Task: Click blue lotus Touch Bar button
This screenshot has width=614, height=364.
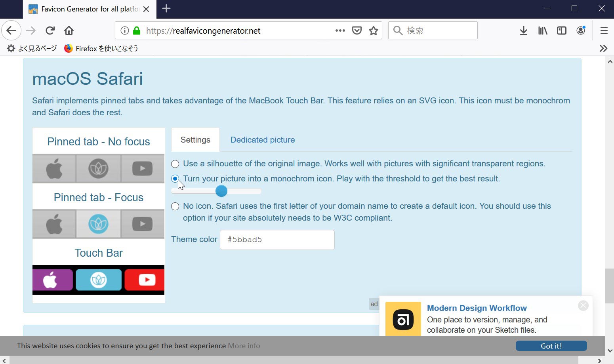Action: [99, 280]
